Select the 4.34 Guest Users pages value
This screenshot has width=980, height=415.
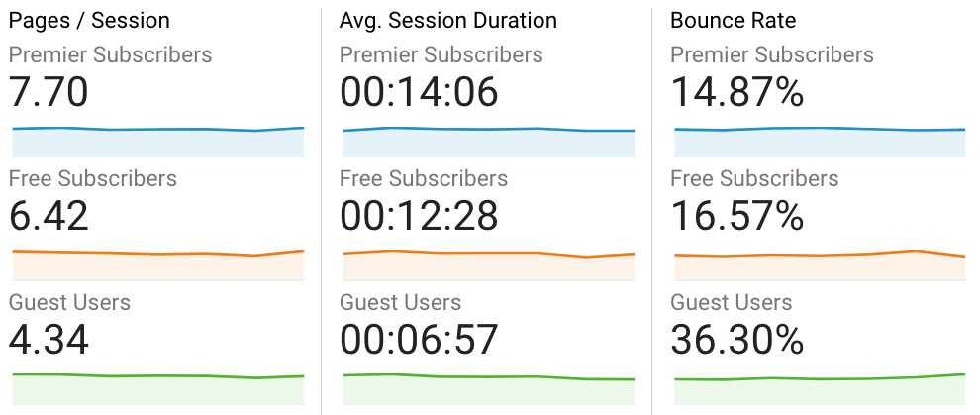(49, 339)
